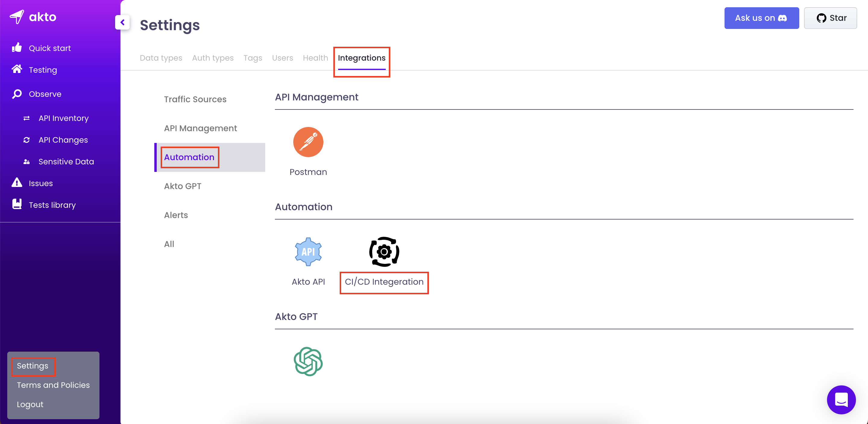Go to API Inventory in sidebar
Screen dimensions: 868x424
tap(63, 118)
